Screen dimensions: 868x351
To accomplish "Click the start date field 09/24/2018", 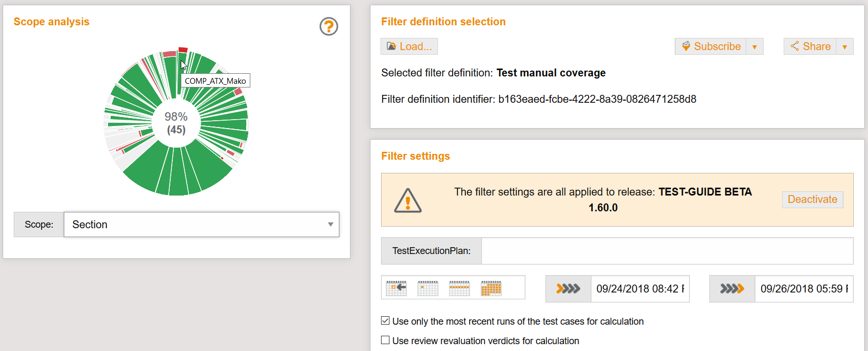I will coord(639,289).
